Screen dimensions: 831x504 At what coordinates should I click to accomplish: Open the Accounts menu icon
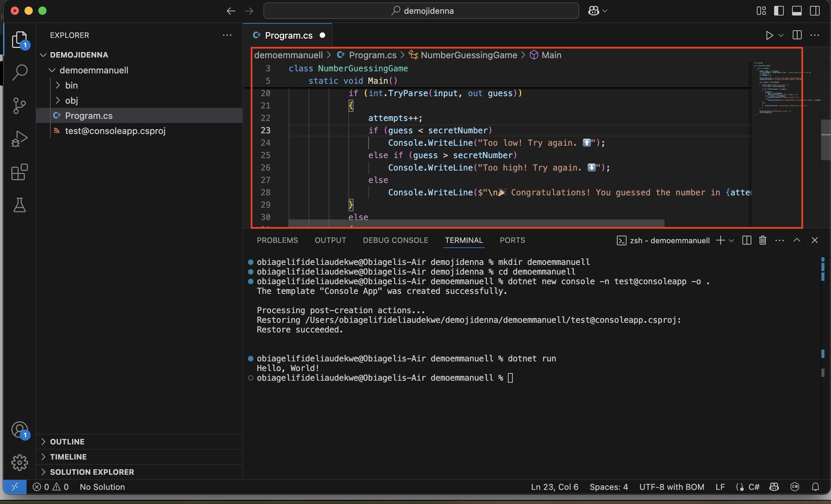(x=20, y=430)
